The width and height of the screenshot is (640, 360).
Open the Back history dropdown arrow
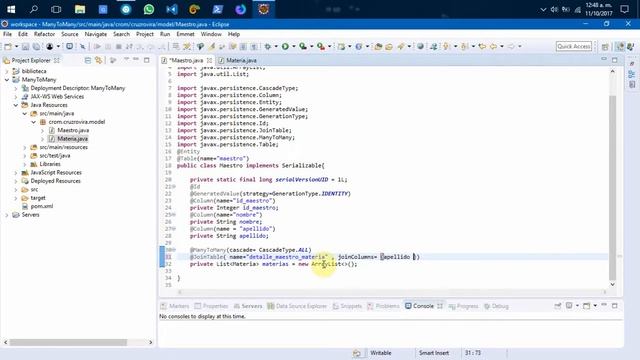tap(502, 47)
